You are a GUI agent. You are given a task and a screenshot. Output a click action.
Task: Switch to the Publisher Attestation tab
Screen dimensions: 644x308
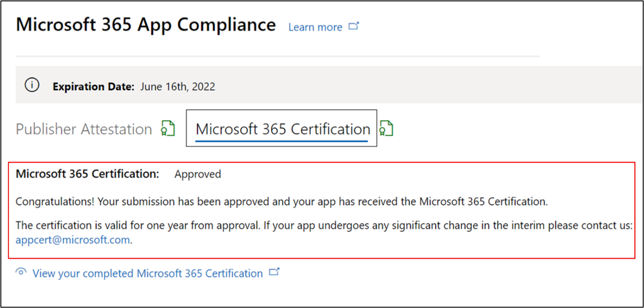pyautogui.click(x=84, y=129)
